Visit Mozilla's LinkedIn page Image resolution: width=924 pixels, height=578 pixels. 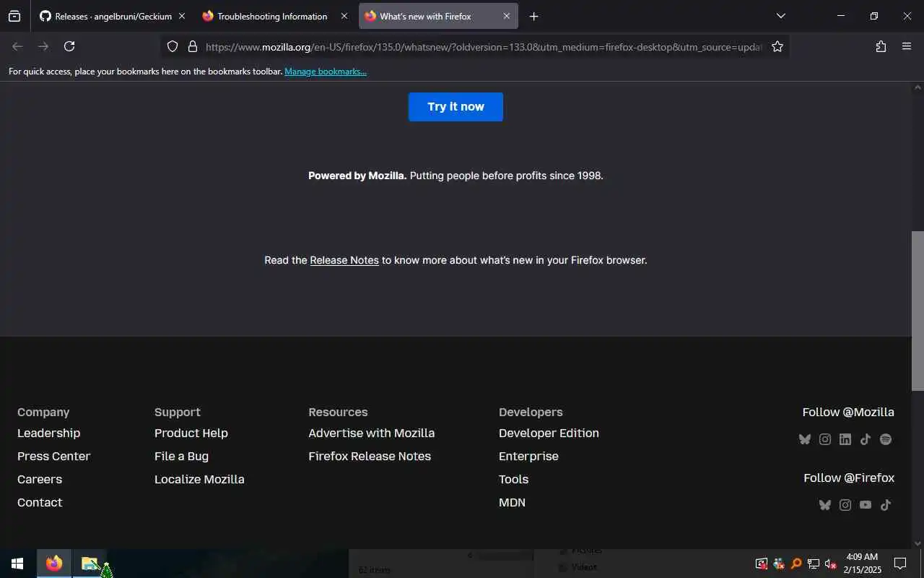click(845, 439)
